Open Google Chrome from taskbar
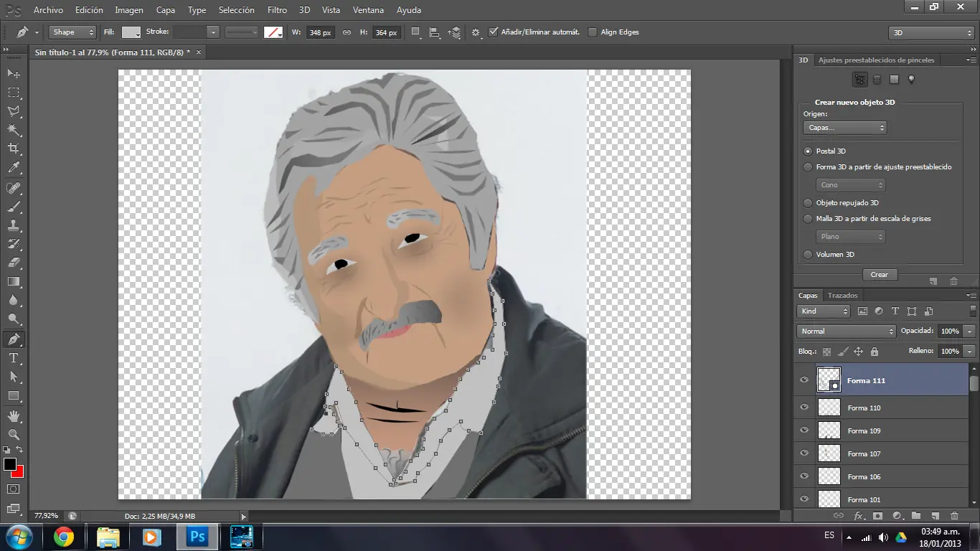Viewport: 980px width, 551px height. pos(64,537)
